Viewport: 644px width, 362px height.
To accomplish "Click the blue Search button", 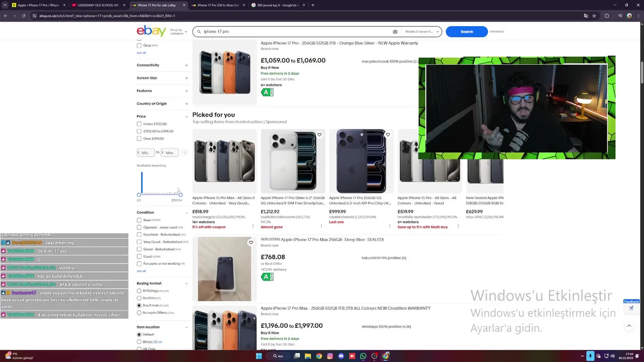I will (466, 32).
